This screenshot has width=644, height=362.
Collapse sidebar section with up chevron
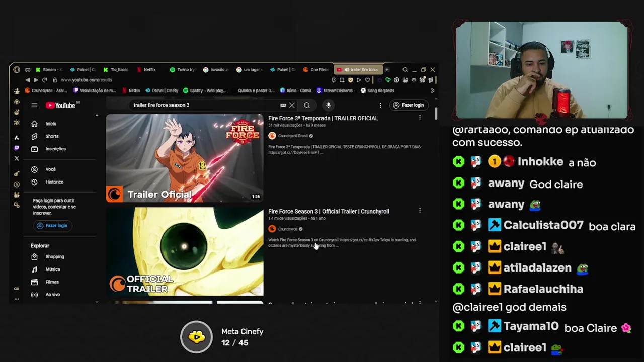click(97, 116)
